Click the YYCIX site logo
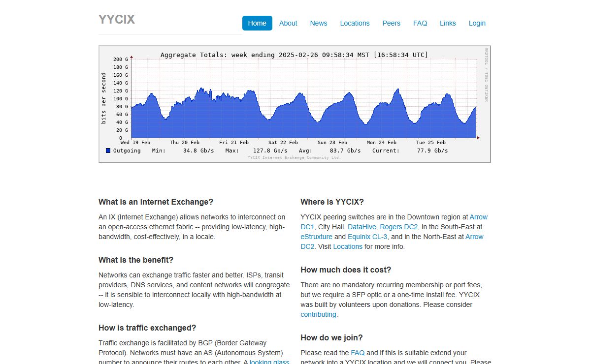This screenshot has width=591, height=364. point(117,20)
